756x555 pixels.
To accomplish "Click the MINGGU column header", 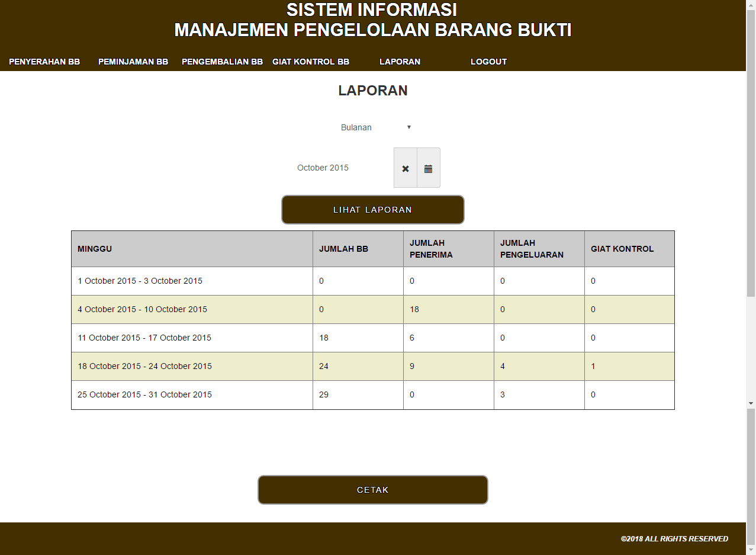I will (x=192, y=249).
